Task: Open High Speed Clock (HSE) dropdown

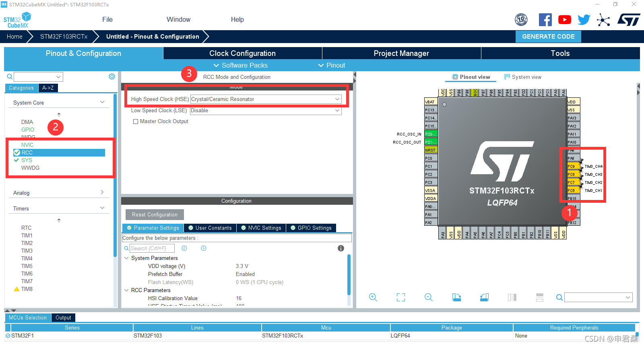Action: (x=266, y=99)
